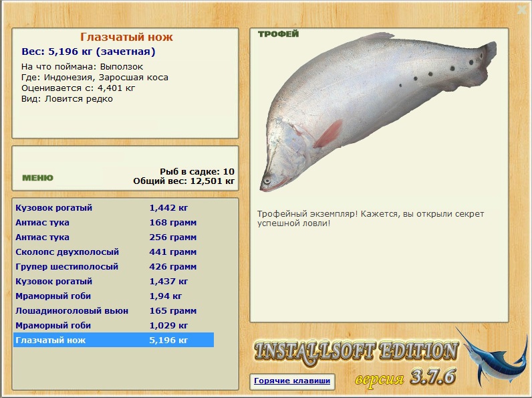Viewport: 532px width, 398px height.
Task: Select Лошадиноголовый вьюн 165 грамм row
Action: (114, 311)
